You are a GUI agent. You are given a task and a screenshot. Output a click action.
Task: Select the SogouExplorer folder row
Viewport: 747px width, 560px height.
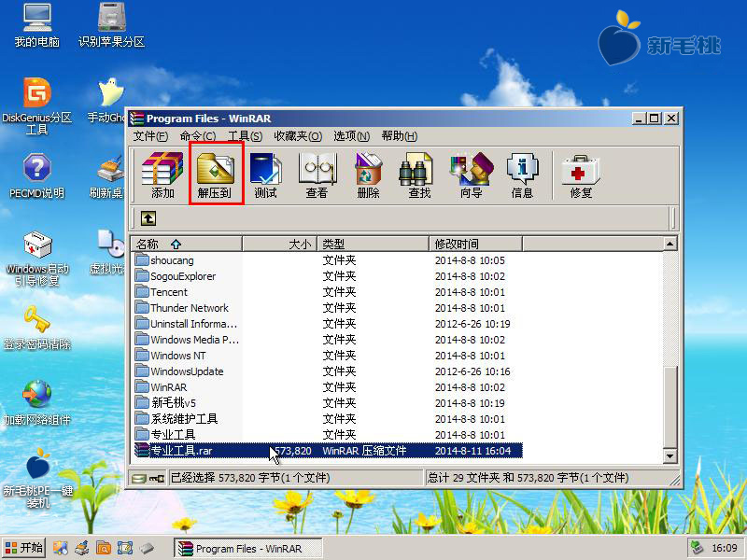(x=327, y=276)
